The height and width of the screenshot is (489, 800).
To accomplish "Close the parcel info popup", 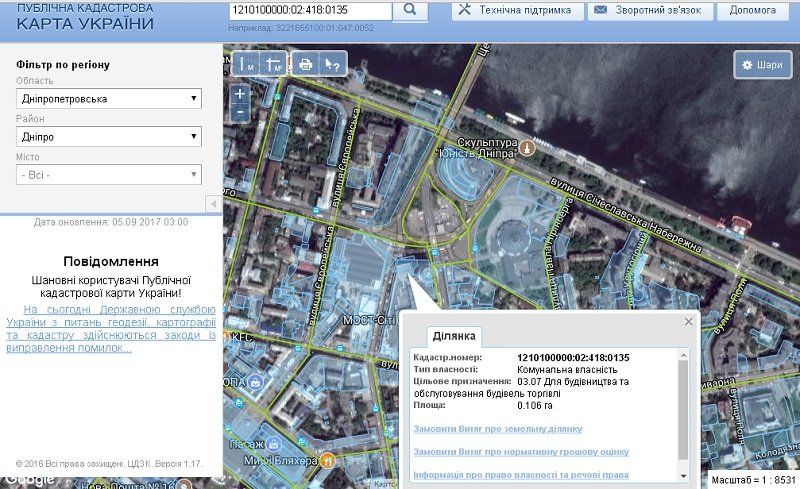I will coord(688,322).
